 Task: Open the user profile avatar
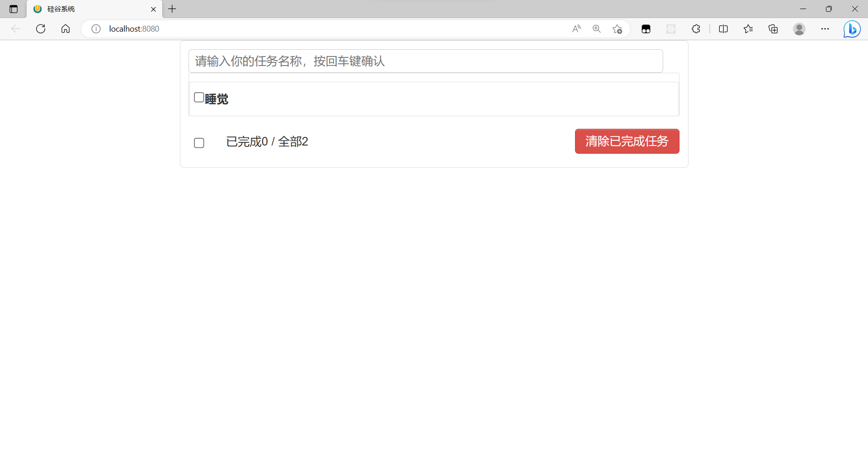(x=799, y=29)
